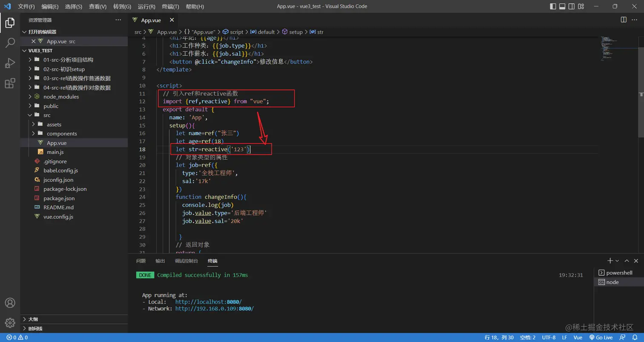The height and width of the screenshot is (342, 644).
Task: Change language mode Vue in status bar
Action: coord(578,337)
